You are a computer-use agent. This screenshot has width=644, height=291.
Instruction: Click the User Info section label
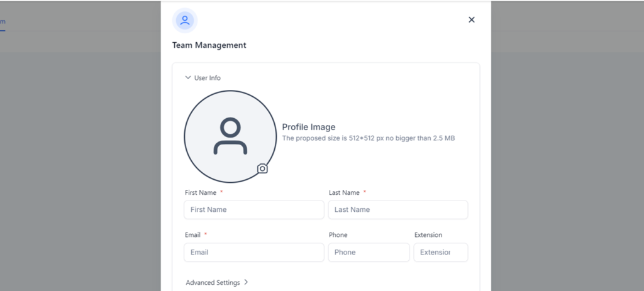[x=208, y=78]
